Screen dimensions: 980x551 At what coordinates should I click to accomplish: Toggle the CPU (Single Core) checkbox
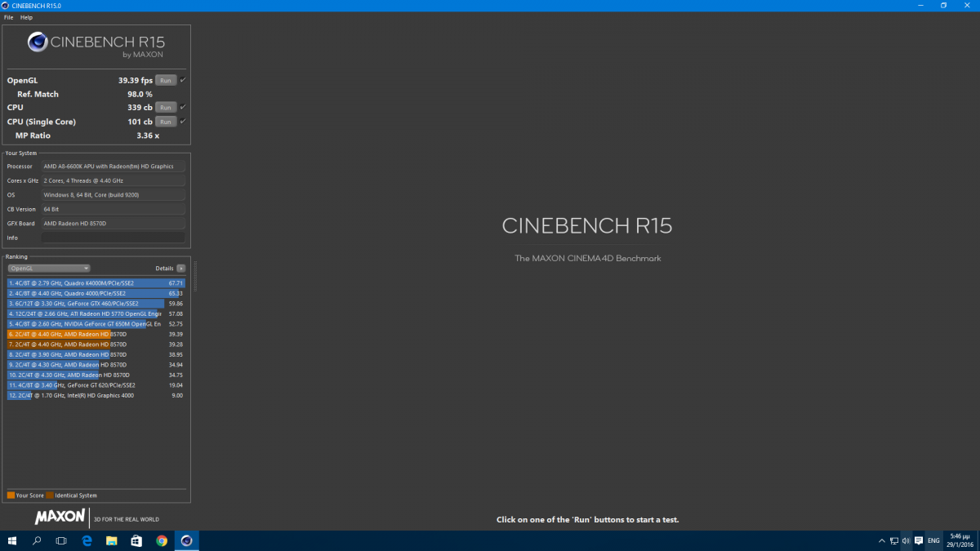point(183,122)
